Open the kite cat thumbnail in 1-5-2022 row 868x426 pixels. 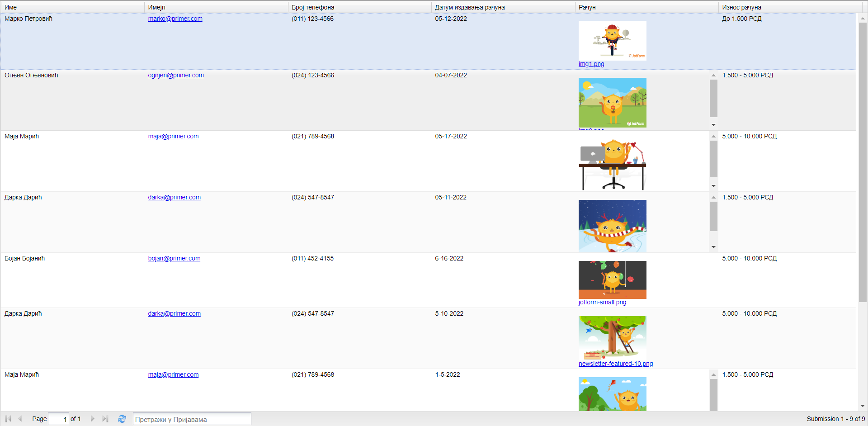[x=613, y=394]
